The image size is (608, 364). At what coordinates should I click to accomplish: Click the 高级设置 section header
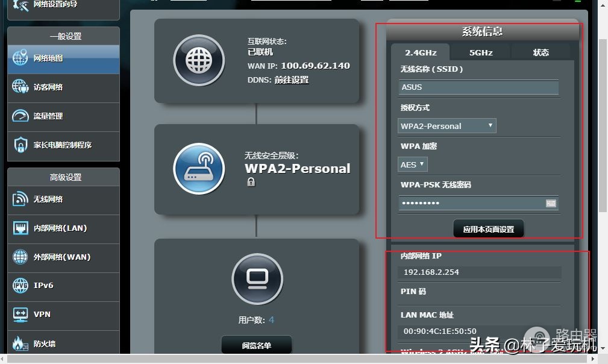(x=64, y=177)
